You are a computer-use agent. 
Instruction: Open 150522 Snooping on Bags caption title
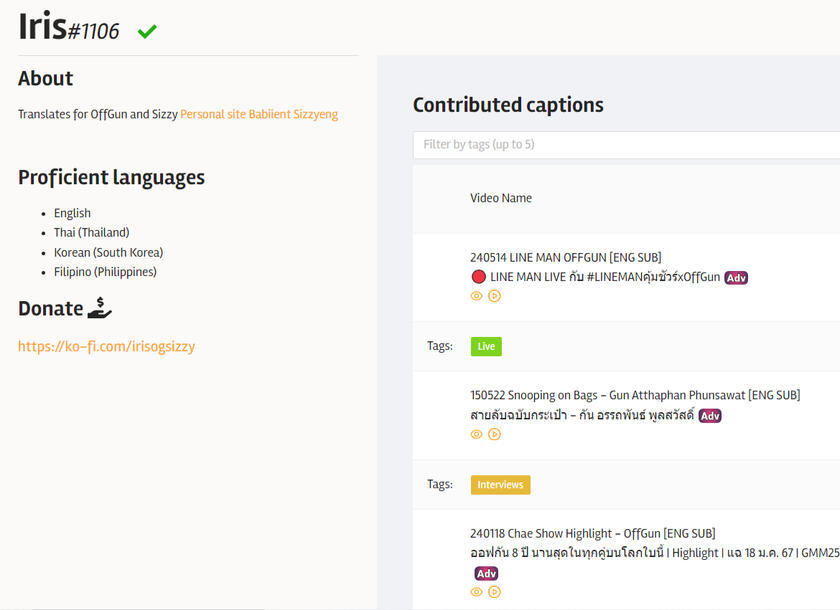coord(634,395)
